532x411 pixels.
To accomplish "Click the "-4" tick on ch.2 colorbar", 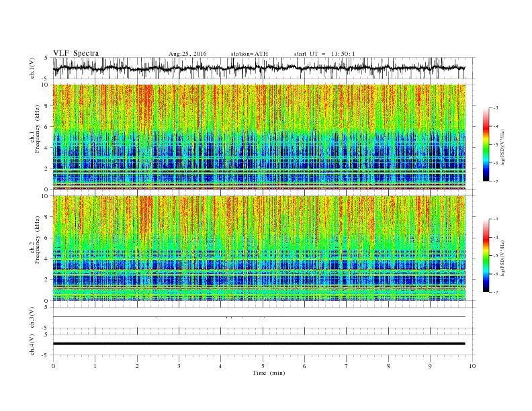I will pyautogui.click(x=496, y=237).
